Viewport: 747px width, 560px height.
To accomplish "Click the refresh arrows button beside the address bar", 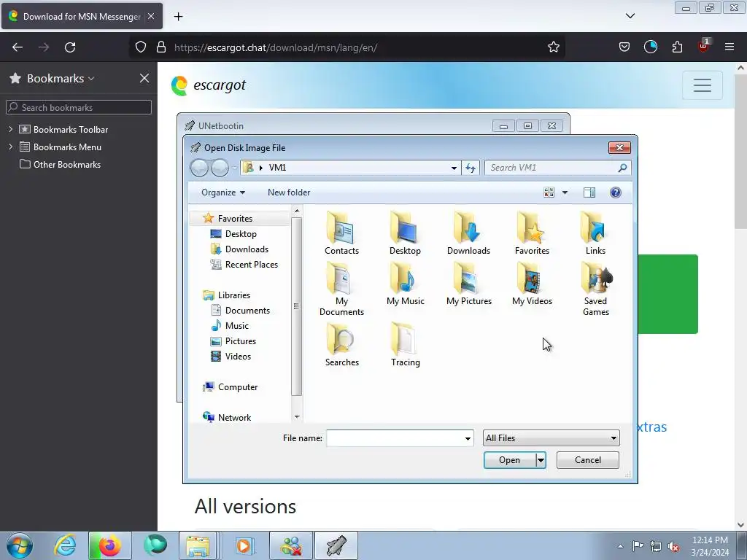I will [x=471, y=168].
